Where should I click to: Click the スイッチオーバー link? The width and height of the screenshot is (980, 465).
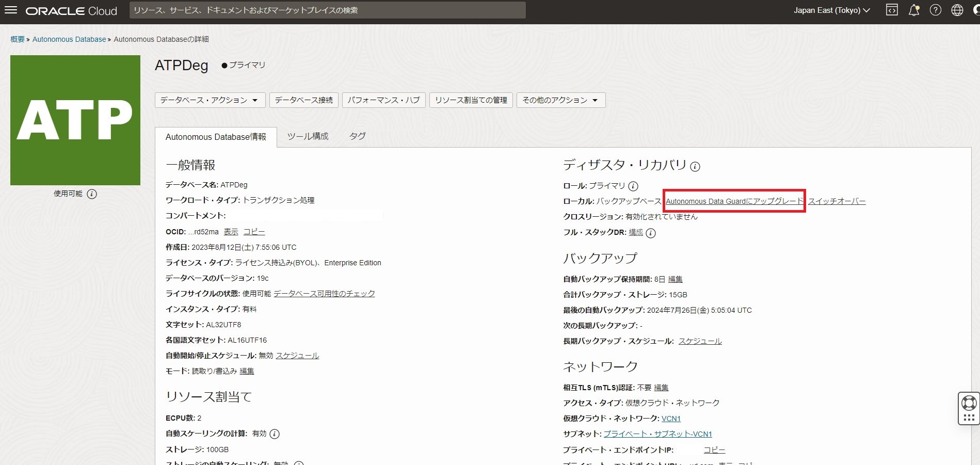coord(837,201)
